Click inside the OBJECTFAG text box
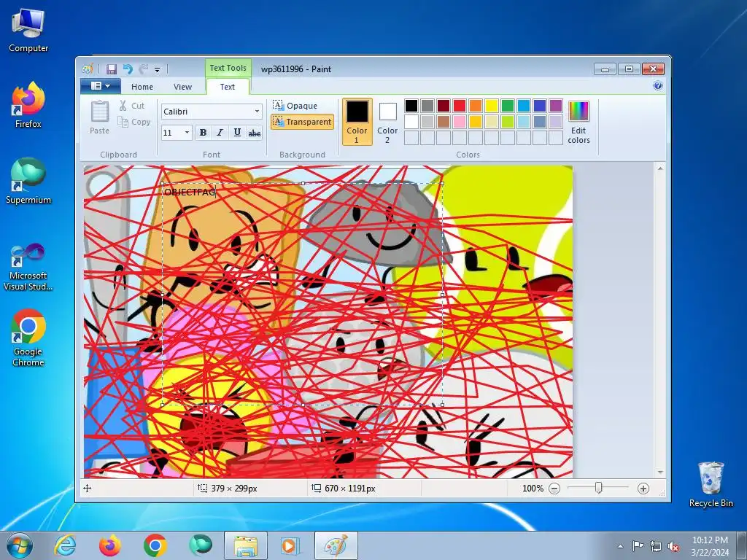The image size is (747, 560). [x=303, y=294]
